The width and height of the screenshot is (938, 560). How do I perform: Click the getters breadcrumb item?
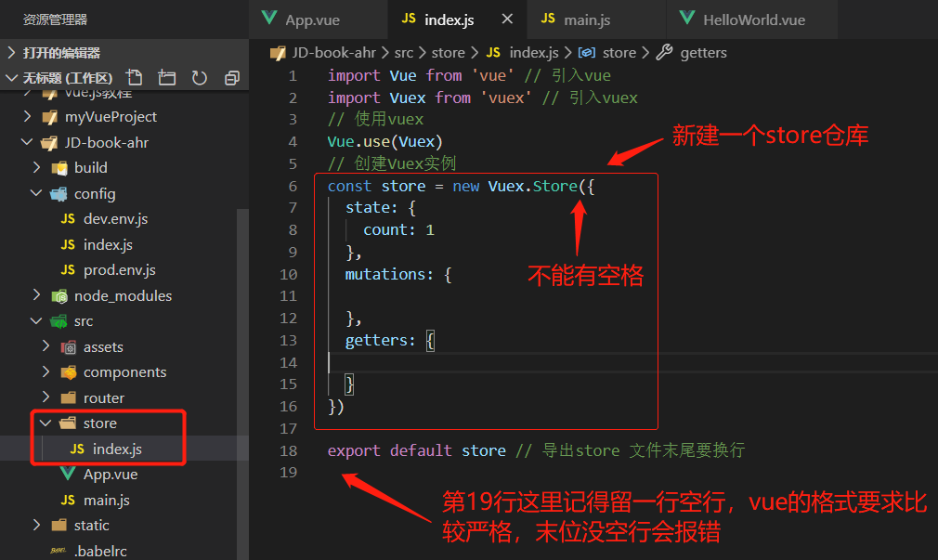pyautogui.click(x=703, y=53)
